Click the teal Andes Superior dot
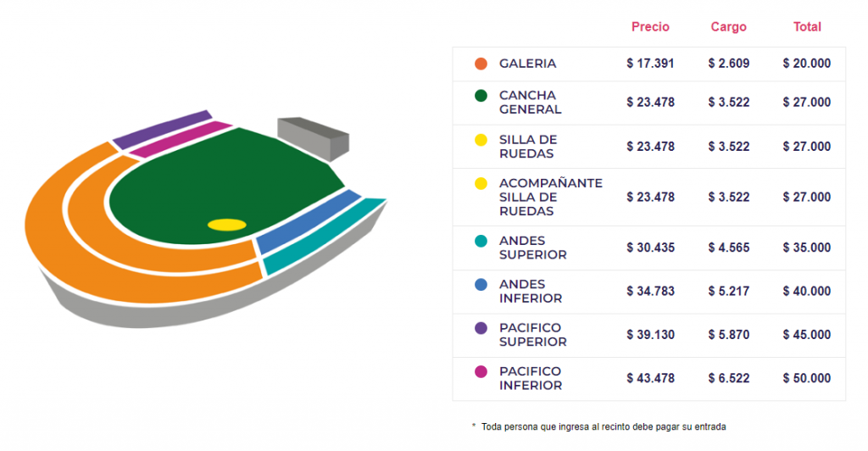Viewport: 868px width, 451px height. pos(481,242)
